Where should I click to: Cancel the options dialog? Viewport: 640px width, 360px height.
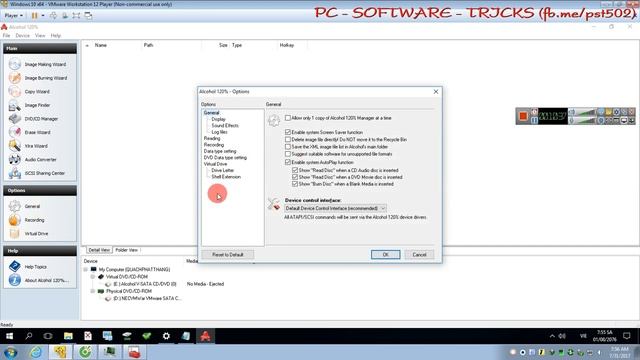pos(419,255)
